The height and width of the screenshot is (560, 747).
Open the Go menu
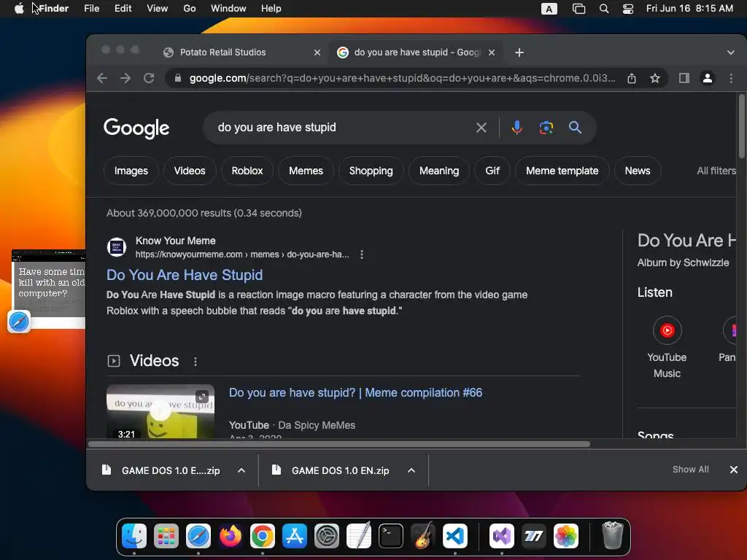click(x=190, y=9)
